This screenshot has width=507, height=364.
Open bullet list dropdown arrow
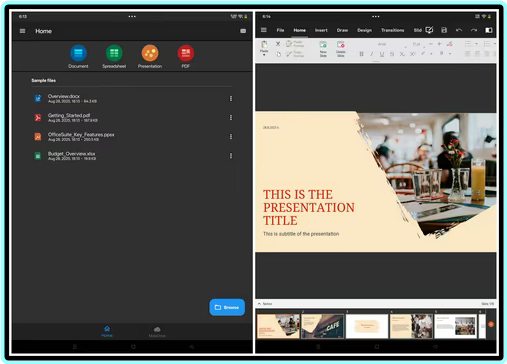tap(476, 44)
